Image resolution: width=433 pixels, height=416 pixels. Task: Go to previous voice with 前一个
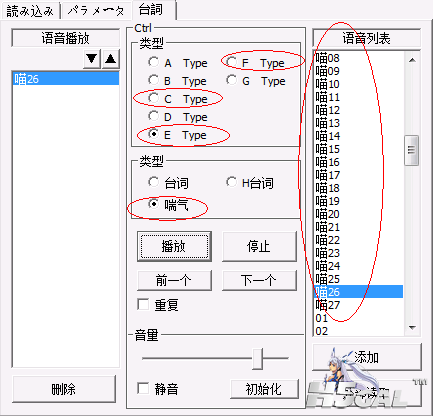click(174, 280)
